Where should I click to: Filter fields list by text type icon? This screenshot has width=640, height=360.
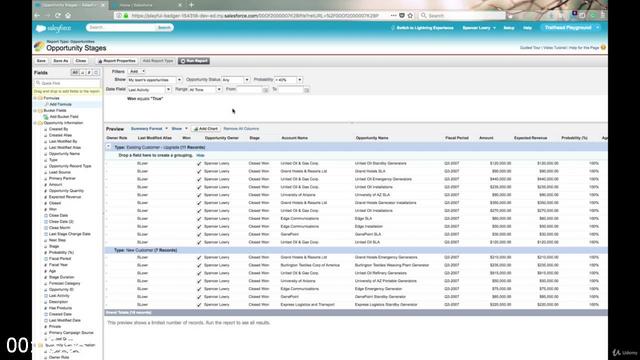(x=82, y=73)
